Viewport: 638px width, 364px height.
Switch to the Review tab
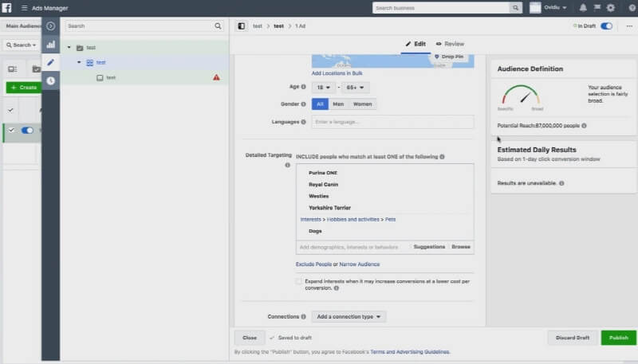[x=450, y=44]
